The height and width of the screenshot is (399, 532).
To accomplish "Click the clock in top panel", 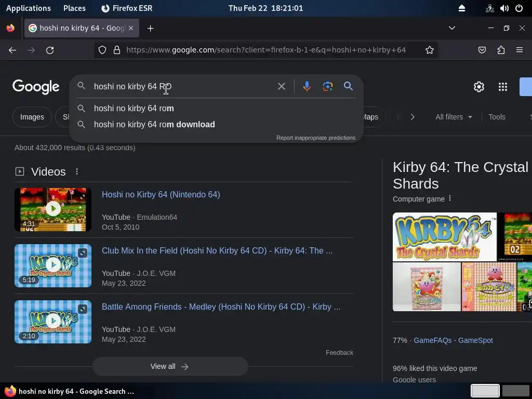I will coord(265,8).
